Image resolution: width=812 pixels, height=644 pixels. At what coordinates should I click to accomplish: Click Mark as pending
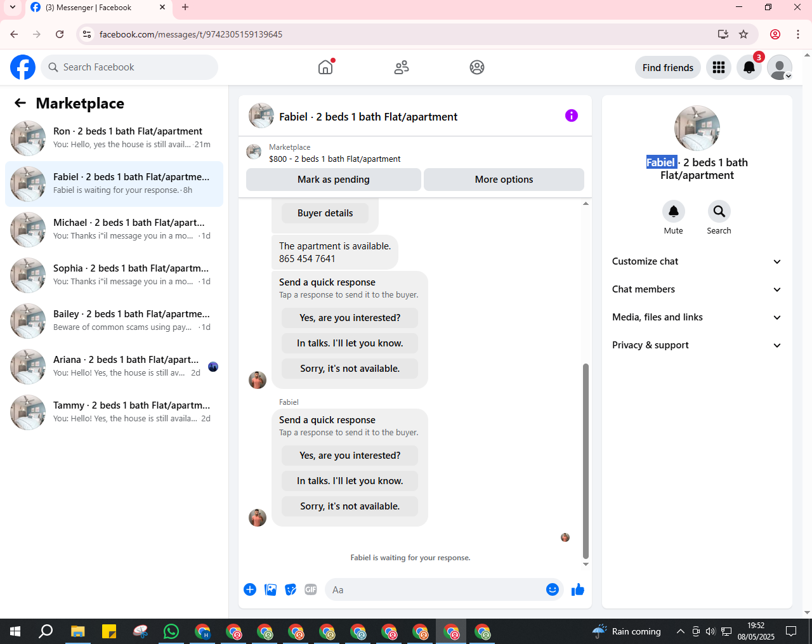point(334,180)
